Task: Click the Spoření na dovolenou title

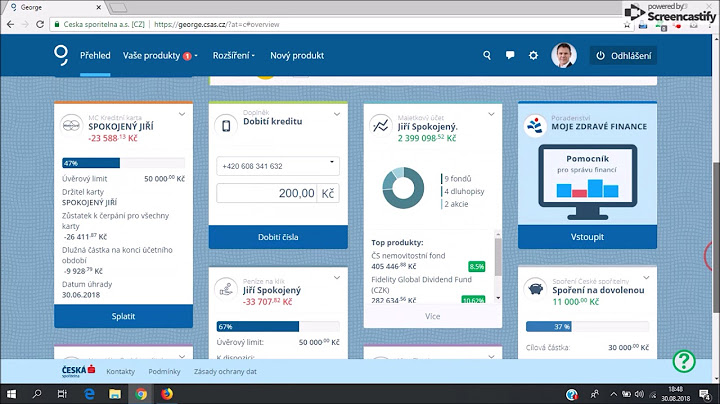Action: [x=598, y=290]
